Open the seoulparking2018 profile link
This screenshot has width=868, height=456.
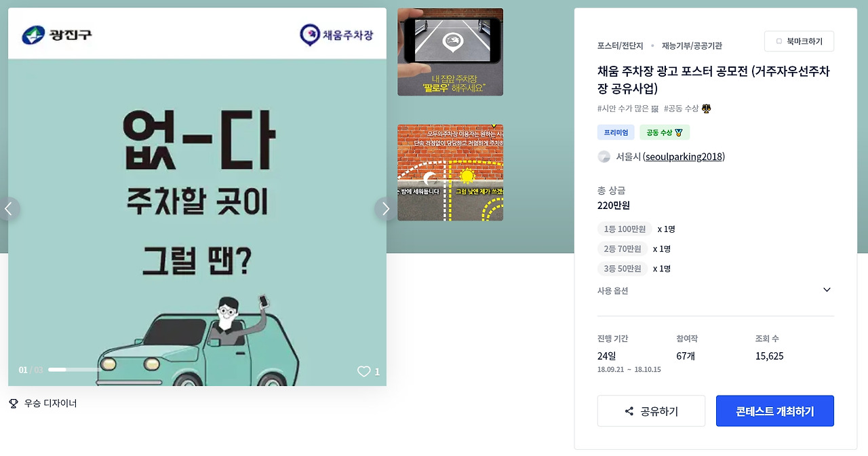point(684,157)
